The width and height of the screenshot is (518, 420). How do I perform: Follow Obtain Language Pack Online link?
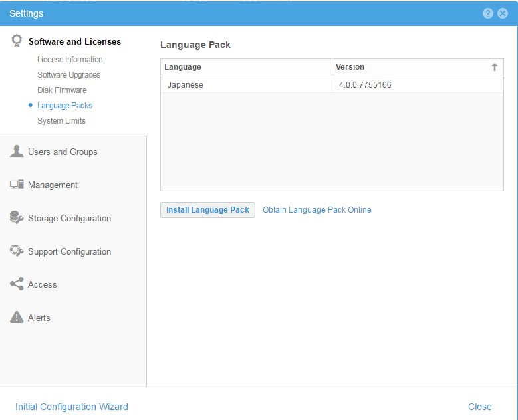pyautogui.click(x=317, y=210)
